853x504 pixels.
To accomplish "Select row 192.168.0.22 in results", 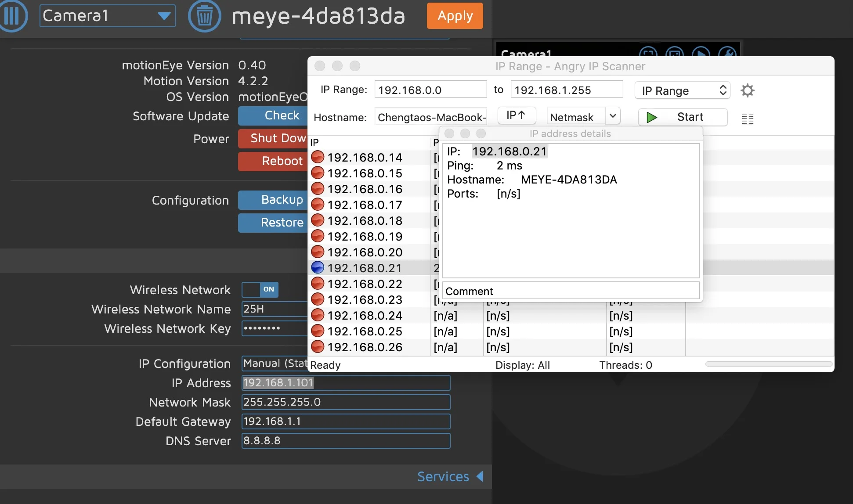I will [x=373, y=284].
